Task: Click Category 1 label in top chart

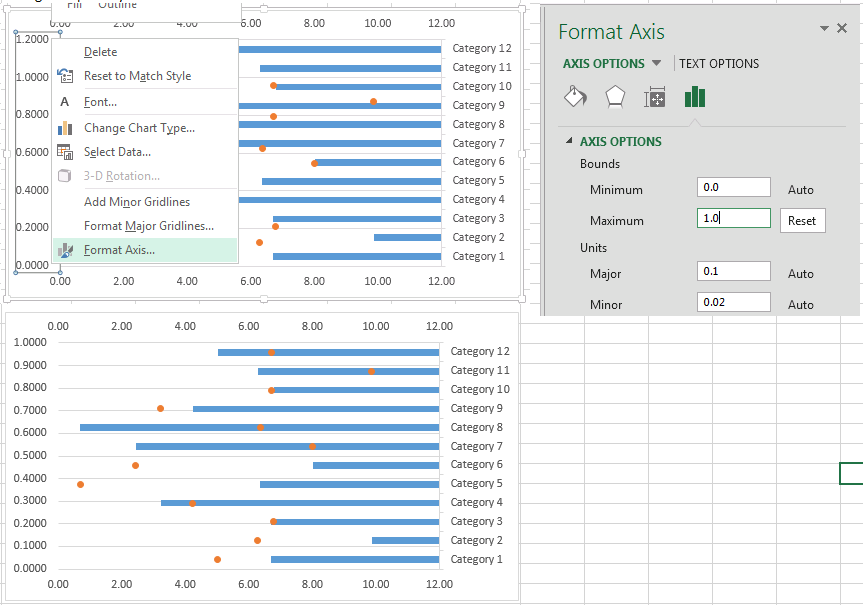Action: tap(478, 257)
